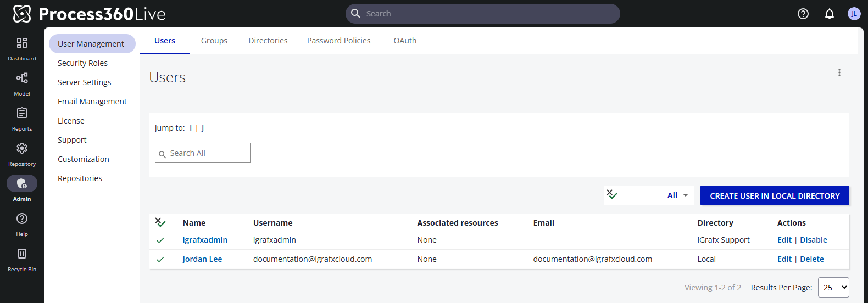Jump to users starting with I
The image size is (868, 303).
[191, 128]
